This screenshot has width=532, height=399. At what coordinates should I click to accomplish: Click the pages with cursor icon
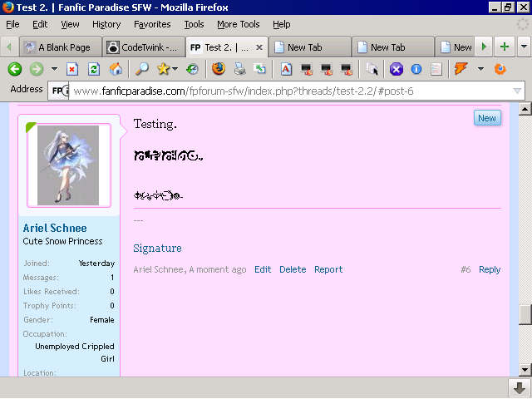[372, 69]
